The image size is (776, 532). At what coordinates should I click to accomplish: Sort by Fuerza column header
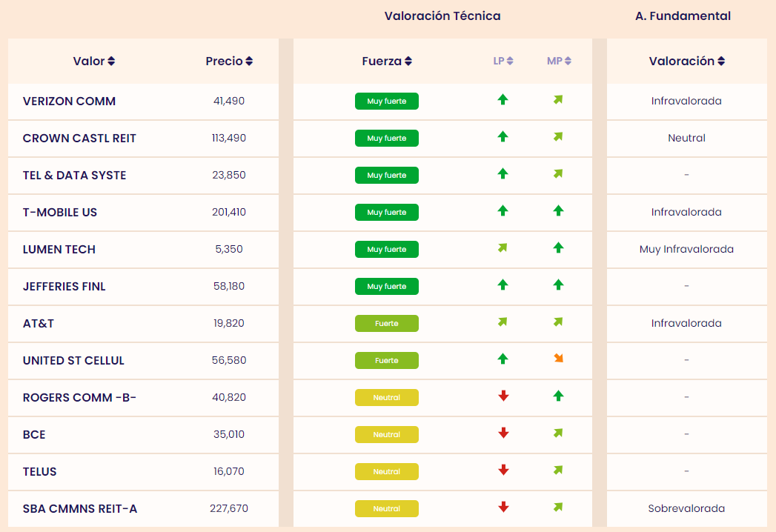point(387,61)
